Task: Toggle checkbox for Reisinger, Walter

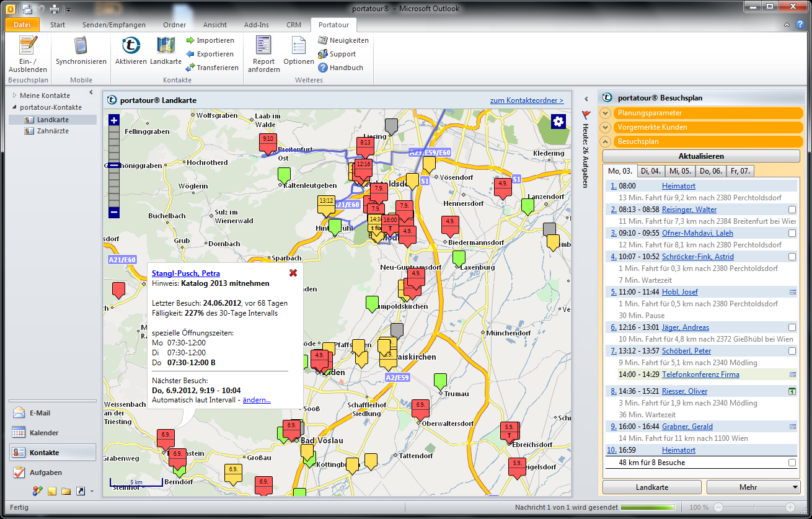Action: click(792, 210)
